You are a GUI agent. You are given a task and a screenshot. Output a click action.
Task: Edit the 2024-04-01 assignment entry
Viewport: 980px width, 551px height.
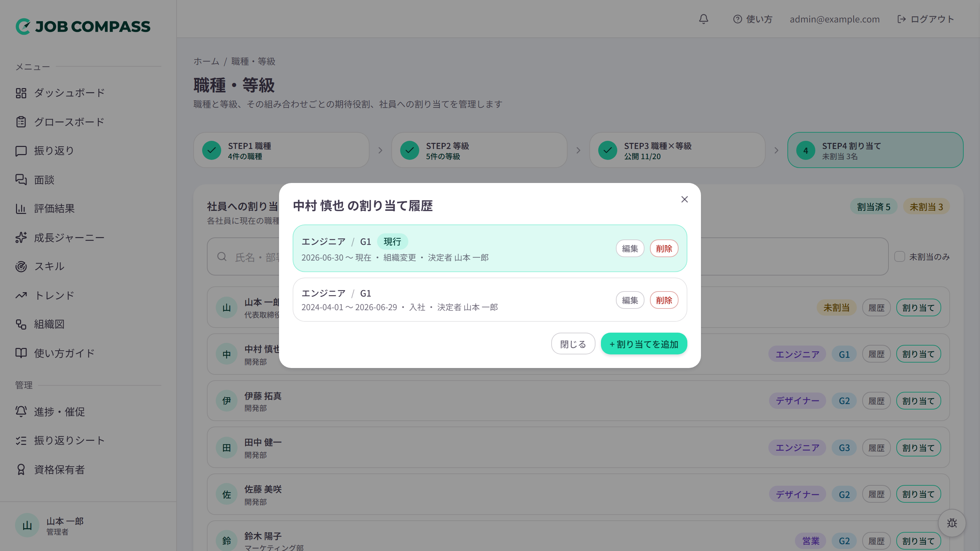coord(630,300)
